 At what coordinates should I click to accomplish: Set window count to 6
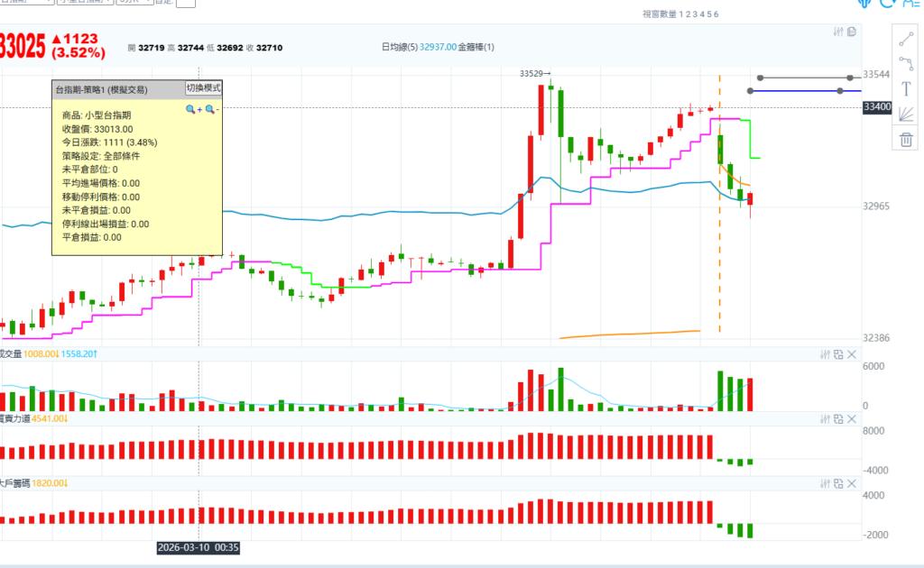click(716, 14)
